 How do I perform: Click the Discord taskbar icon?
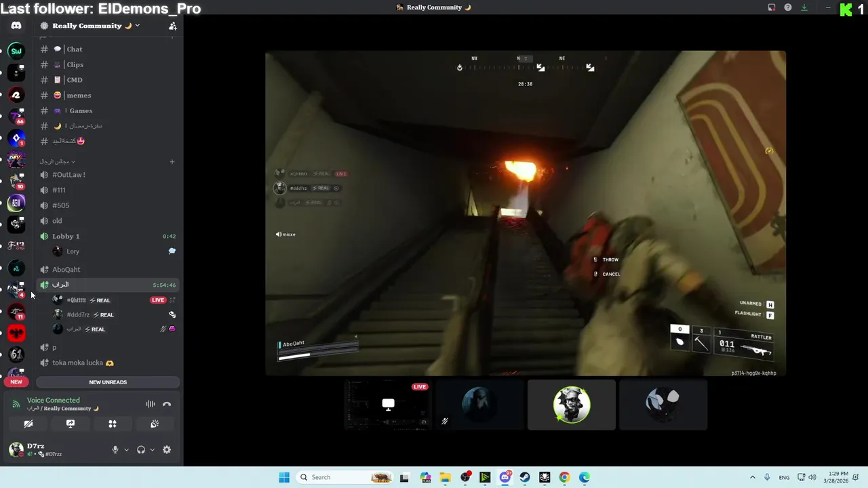[x=505, y=477]
